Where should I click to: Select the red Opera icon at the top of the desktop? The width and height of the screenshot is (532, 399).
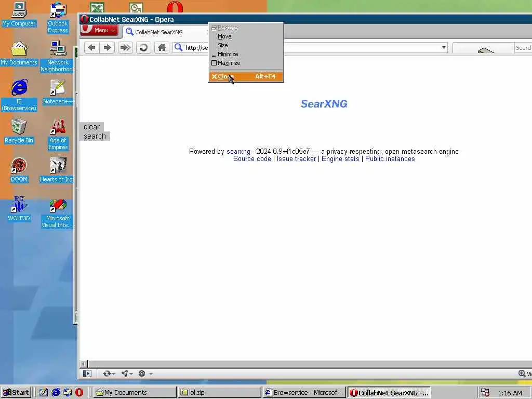(175, 7)
